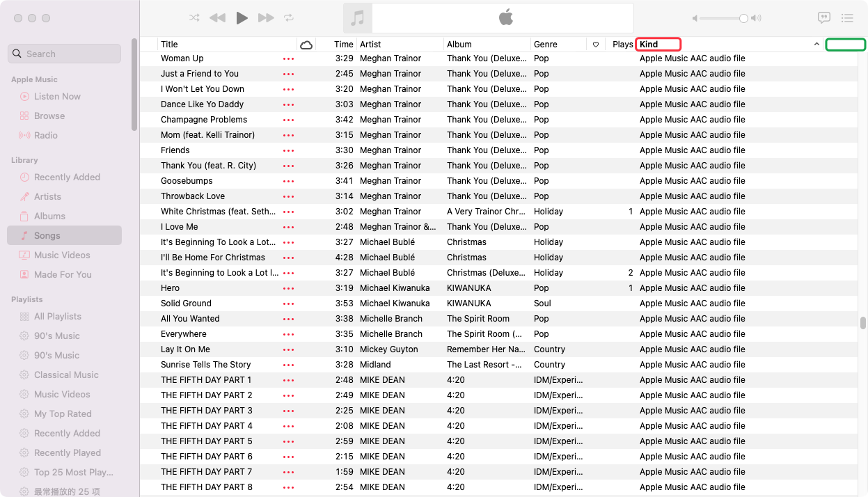Toggle shuffle playback
The image size is (868, 497).
click(194, 17)
